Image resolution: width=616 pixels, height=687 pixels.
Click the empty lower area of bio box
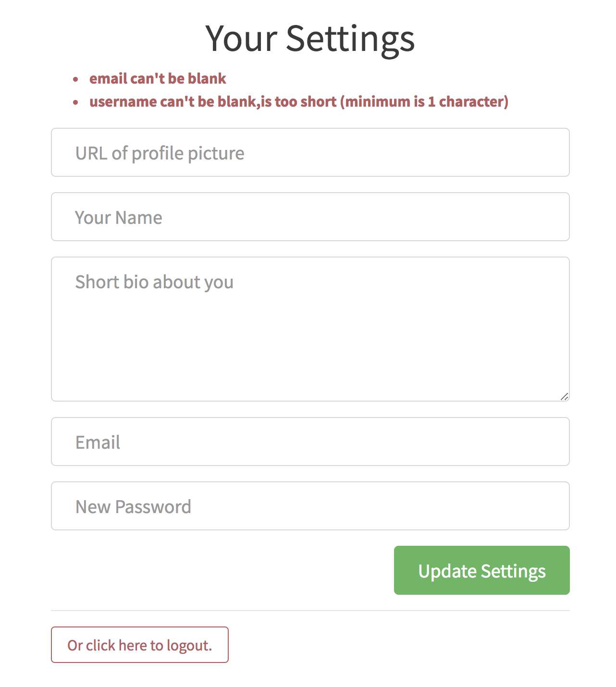310,365
